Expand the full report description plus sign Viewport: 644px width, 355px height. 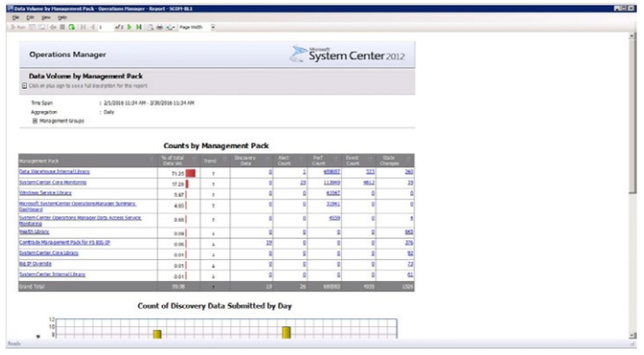(24, 86)
